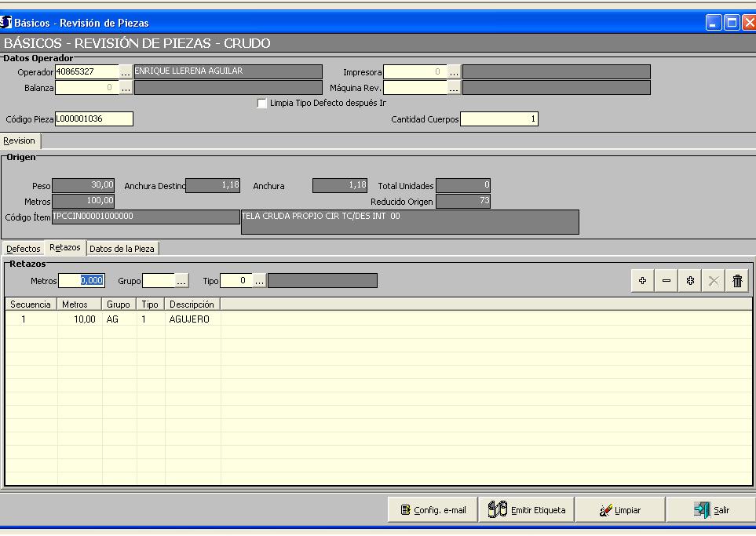The width and height of the screenshot is (756, 536).
Task: Click the plus icon to add retazo
Action: pos(643,281)
